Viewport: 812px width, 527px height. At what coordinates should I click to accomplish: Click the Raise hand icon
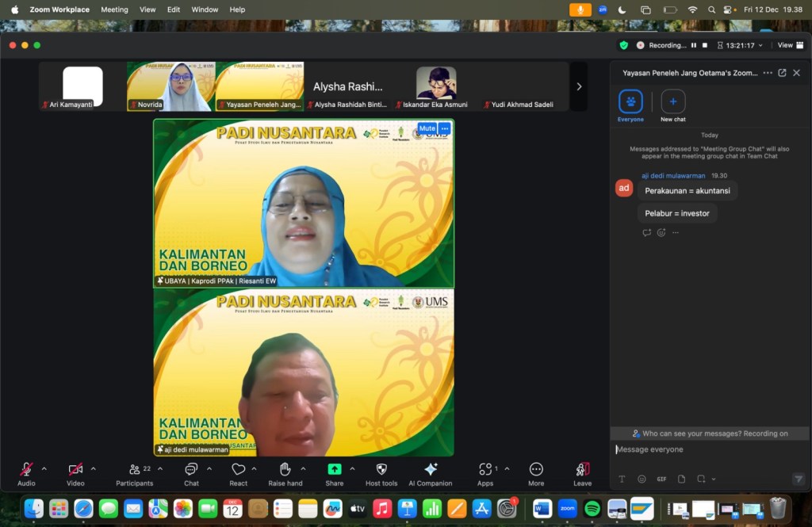coord(285,469)
